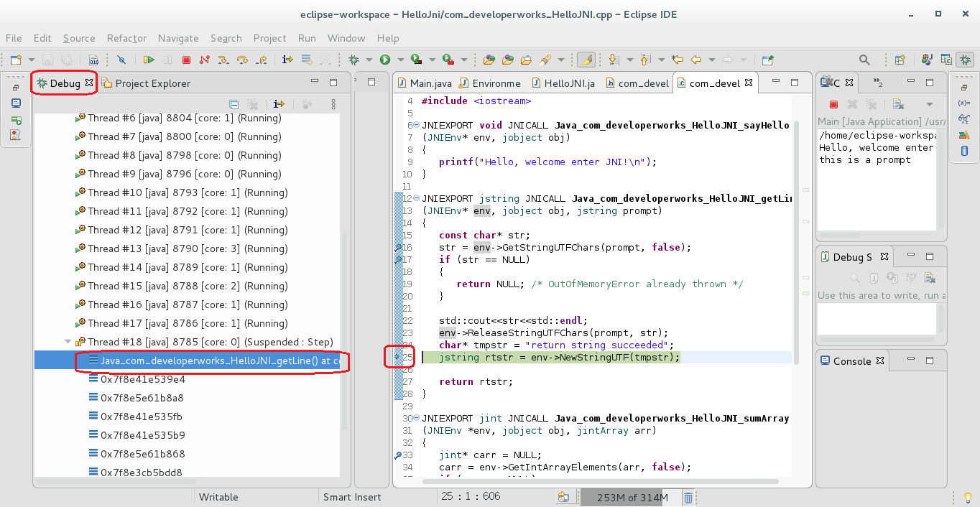
Task: Open the Debug launch dropdown arrow
Action: pyautogui.click(x=369, y=60)
